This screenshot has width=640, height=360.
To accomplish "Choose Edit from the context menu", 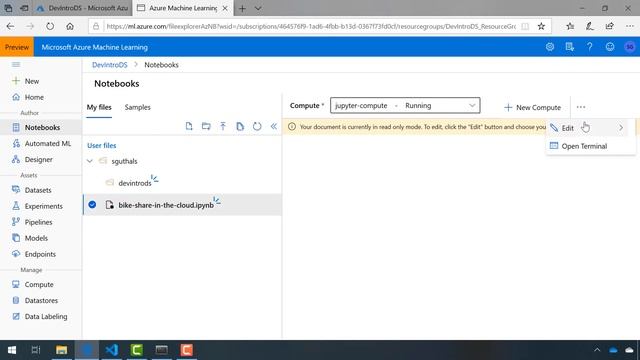I will [x=567, y=128].
